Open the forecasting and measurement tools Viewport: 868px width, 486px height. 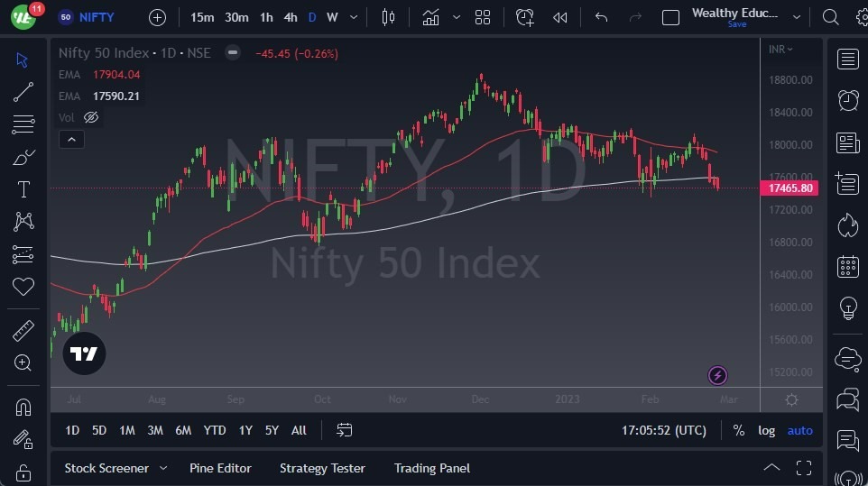[x=23, y=254]
